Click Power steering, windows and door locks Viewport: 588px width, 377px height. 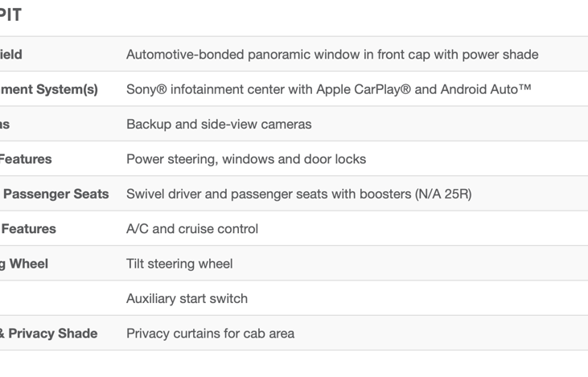point(246,159)
